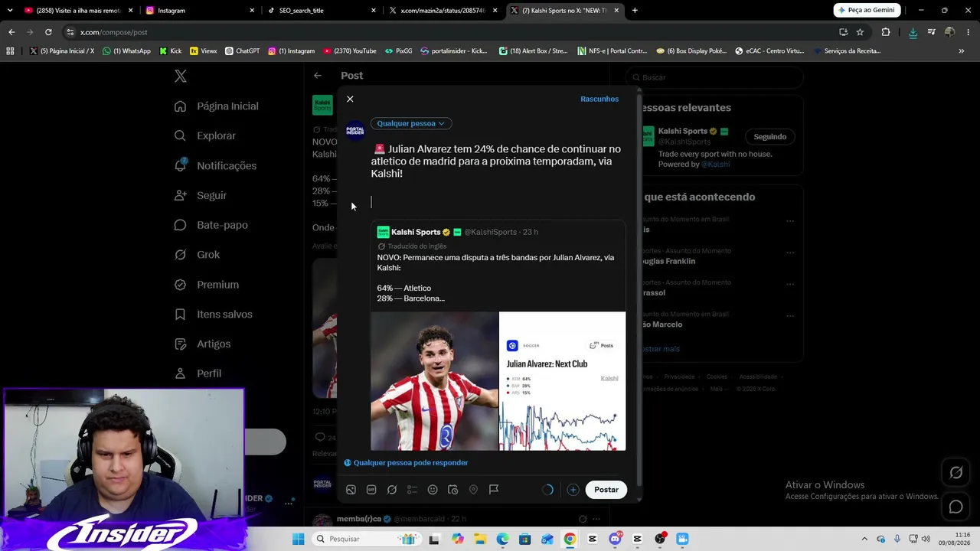This screenshot has width=980, height=551.
Task: Open Itens salvos in the sidebar
Action: (213, 315)
